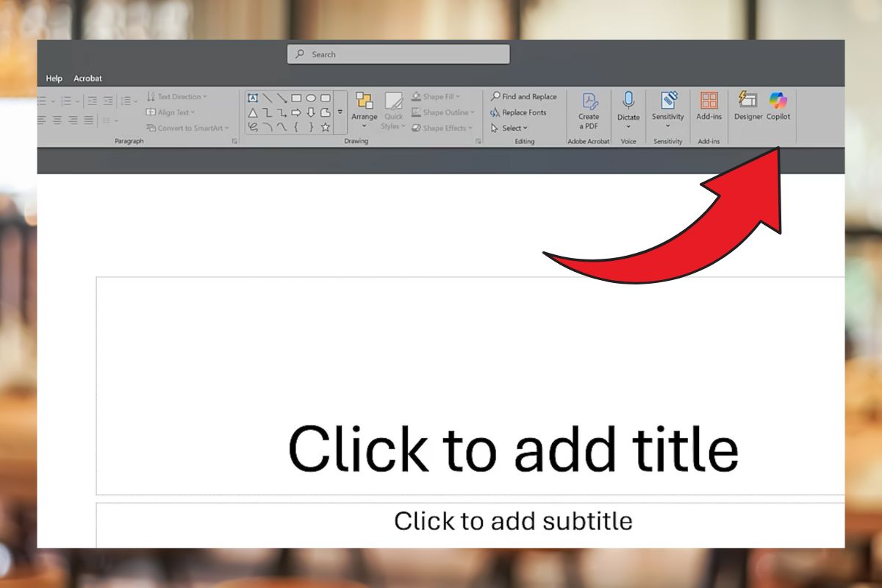The image size is (882, 588).
Task: Open the Paragraph dialog launcher
Action: tap(235, 141)
